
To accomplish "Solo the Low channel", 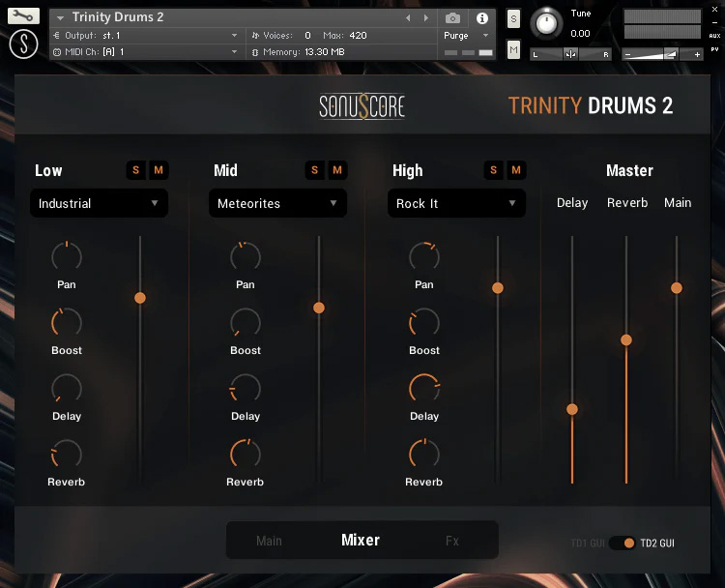I will point(135,170).
